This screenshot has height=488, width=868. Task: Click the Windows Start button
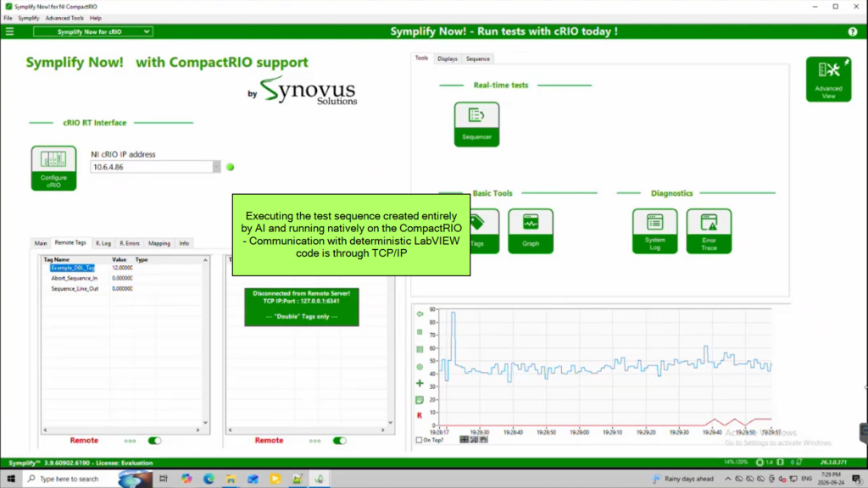click(x=10, y=479)
